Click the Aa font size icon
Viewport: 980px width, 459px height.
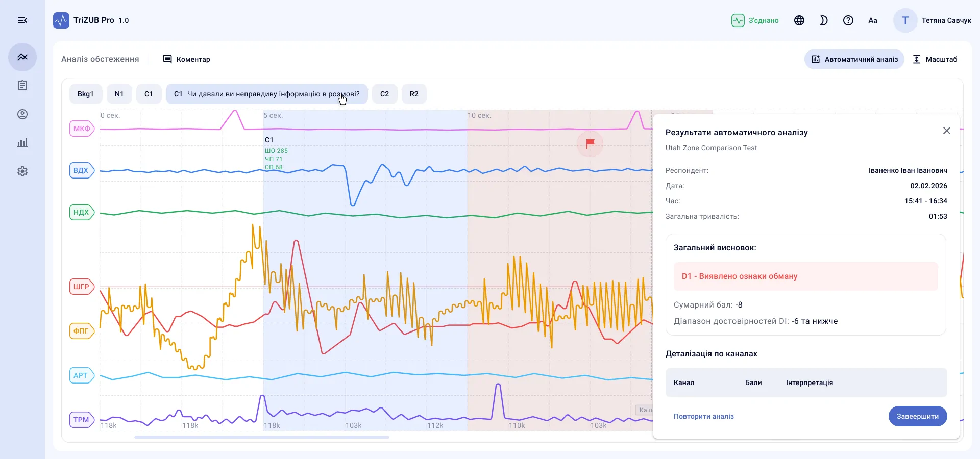(x=873, y=20)
